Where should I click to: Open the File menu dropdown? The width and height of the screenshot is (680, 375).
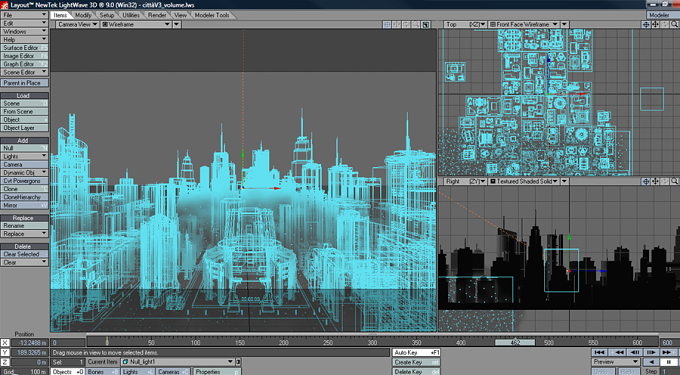[x=24, y=15]
